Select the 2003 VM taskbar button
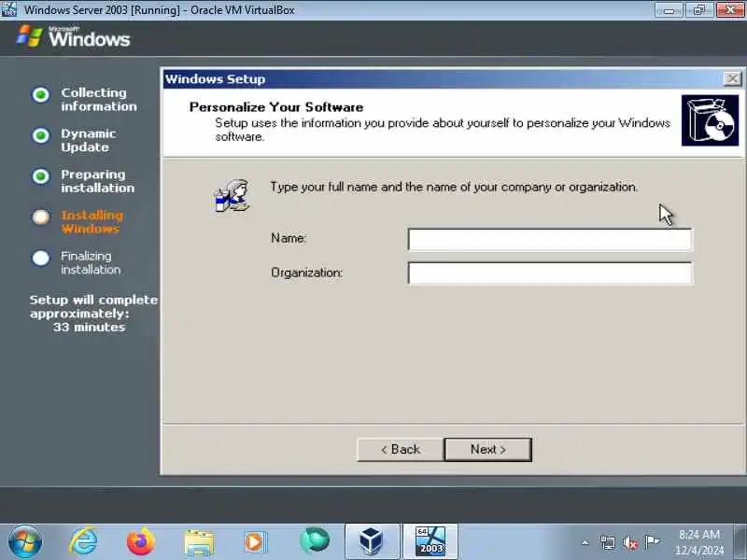Image resolution: width=747 pixels, height=560 pixels. point(430,542)
